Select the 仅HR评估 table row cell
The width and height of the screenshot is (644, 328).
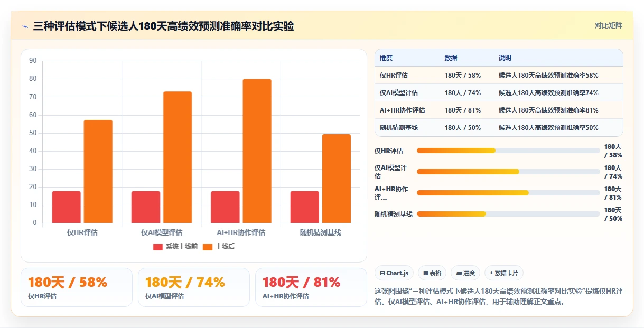[x=394, y=76]
